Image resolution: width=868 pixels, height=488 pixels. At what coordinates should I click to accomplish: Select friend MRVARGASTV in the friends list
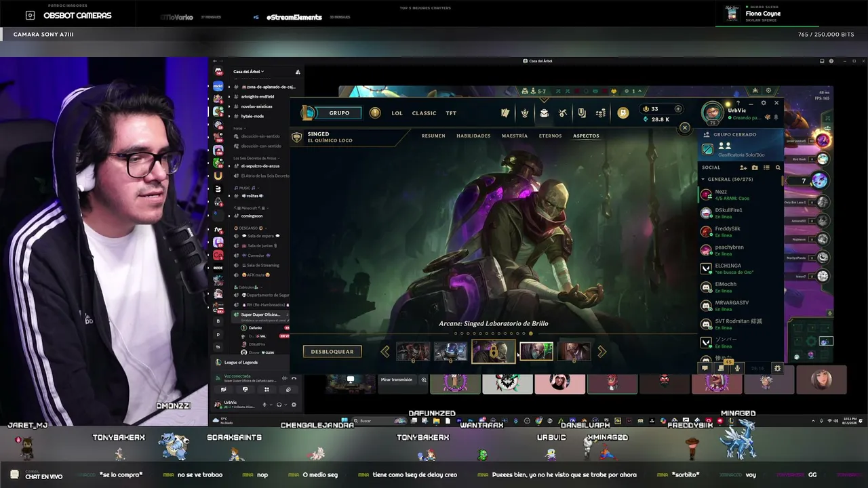click(x=741, y=305)
